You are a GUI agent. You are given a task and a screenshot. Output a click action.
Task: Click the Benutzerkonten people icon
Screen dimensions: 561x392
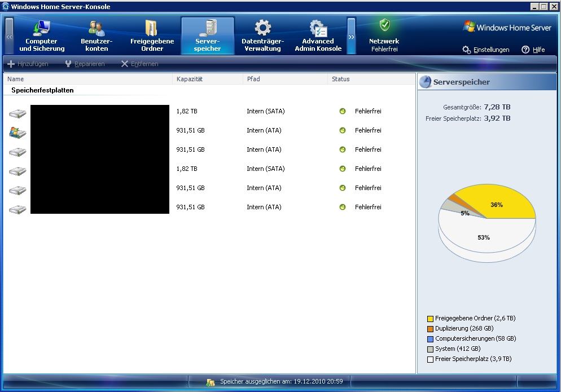(x=97, y=28)
